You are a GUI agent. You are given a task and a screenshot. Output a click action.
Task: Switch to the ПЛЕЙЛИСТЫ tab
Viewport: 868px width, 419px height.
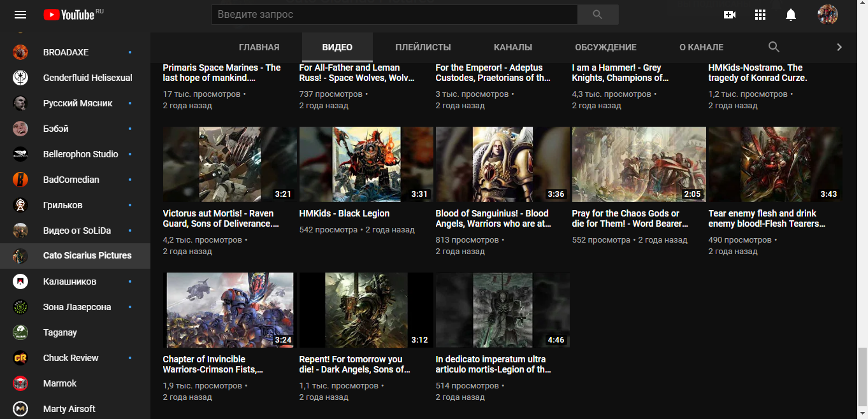point(423,47)
